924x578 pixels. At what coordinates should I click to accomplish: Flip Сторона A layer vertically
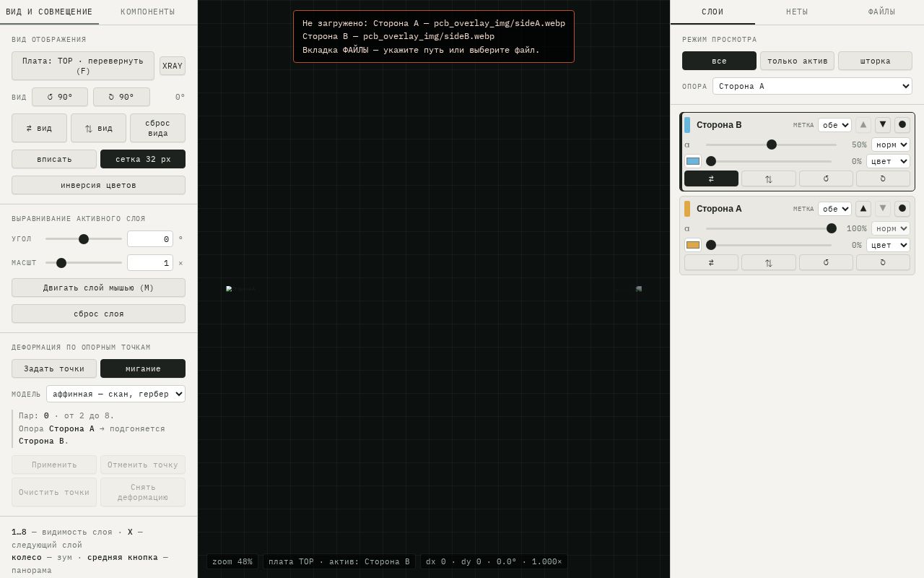768,262
